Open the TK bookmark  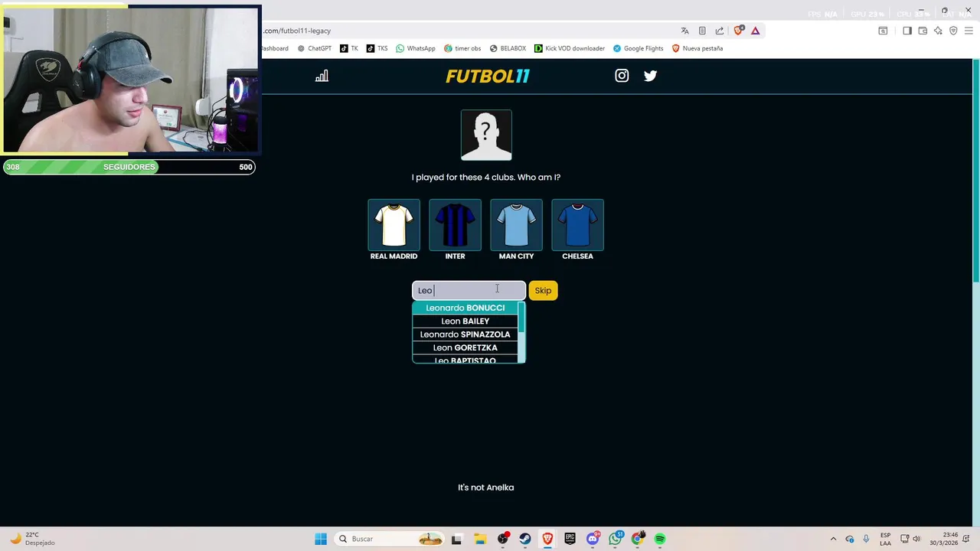click(348, 48)
